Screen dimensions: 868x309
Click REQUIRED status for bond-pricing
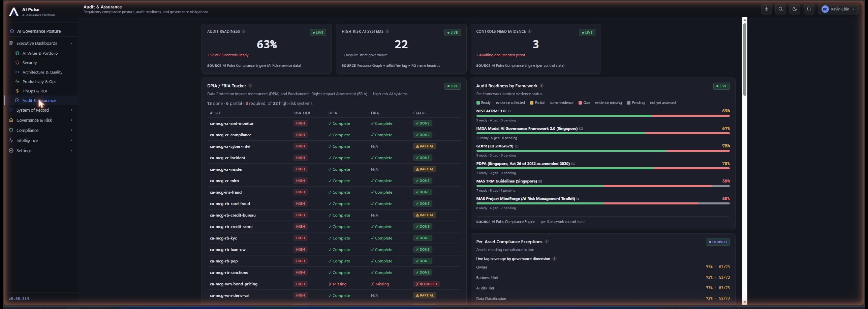[426, 284]
